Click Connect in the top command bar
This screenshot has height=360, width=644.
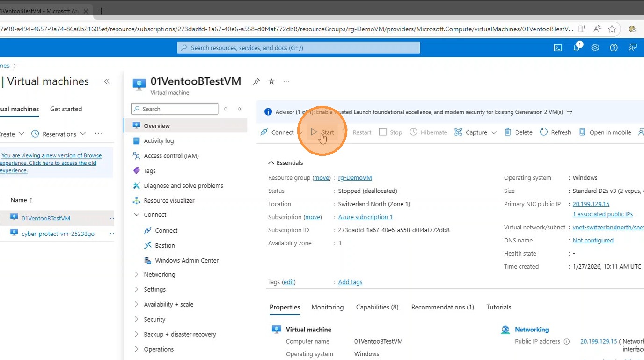pyautogui.click(x=277, y=132)
